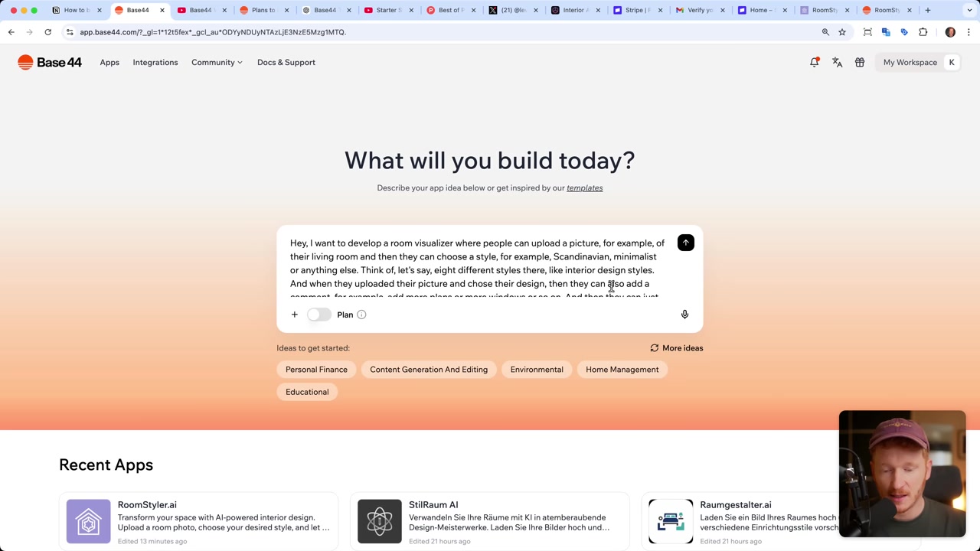The height and width of the screenshot is (551, 980).
Task: Click the browser address bar URL
Action: [213, 32]
